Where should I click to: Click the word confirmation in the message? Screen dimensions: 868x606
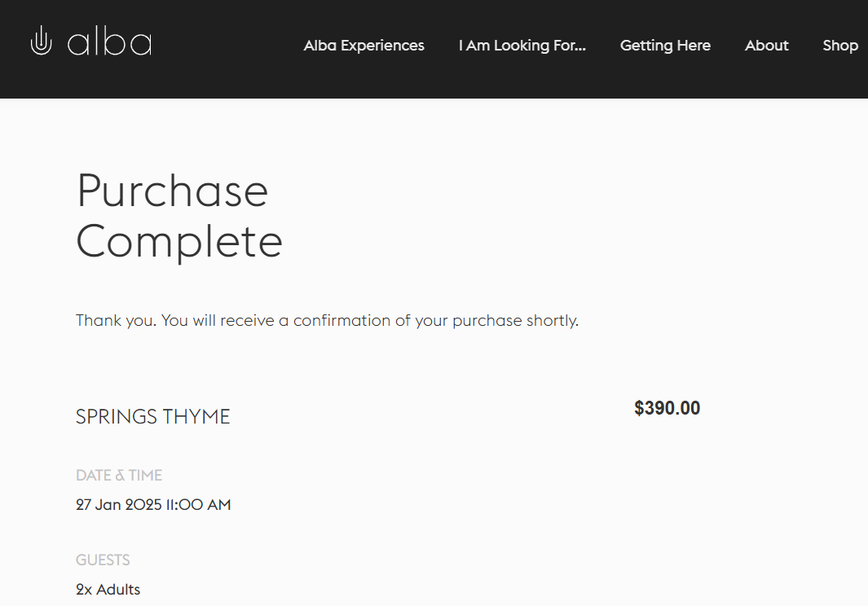coord(341,320)
